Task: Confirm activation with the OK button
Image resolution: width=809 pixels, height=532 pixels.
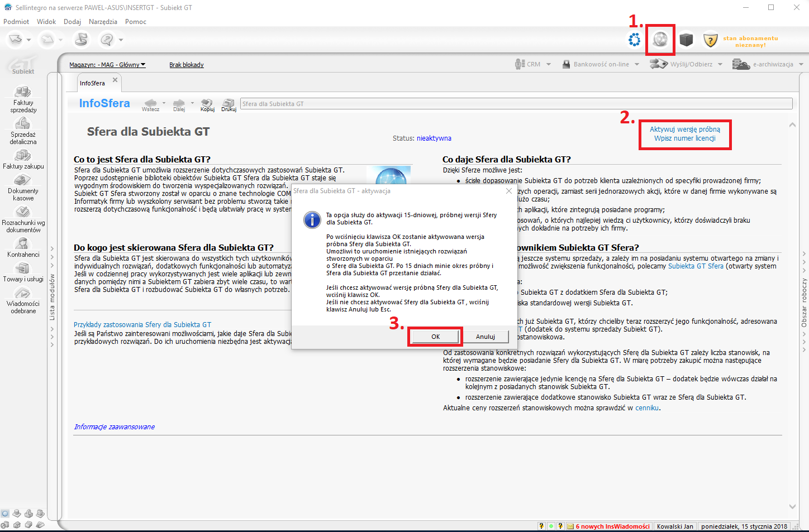Action: coord(435,337)
